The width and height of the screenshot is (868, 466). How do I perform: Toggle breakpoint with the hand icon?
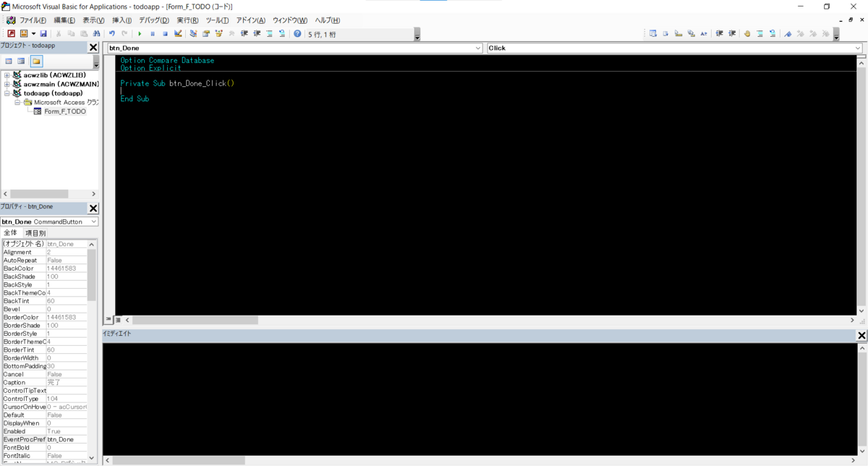point(747,33)
